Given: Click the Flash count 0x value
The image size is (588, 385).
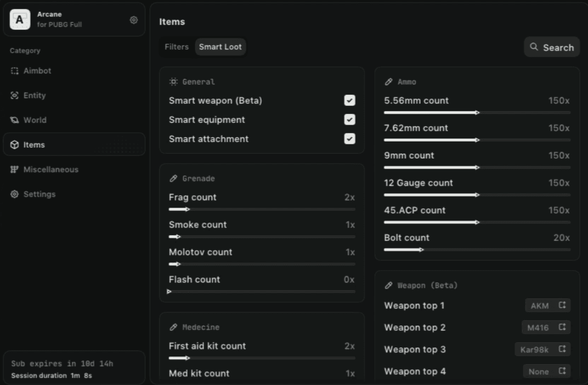Looking at the screenshot, I should (349, 280).
